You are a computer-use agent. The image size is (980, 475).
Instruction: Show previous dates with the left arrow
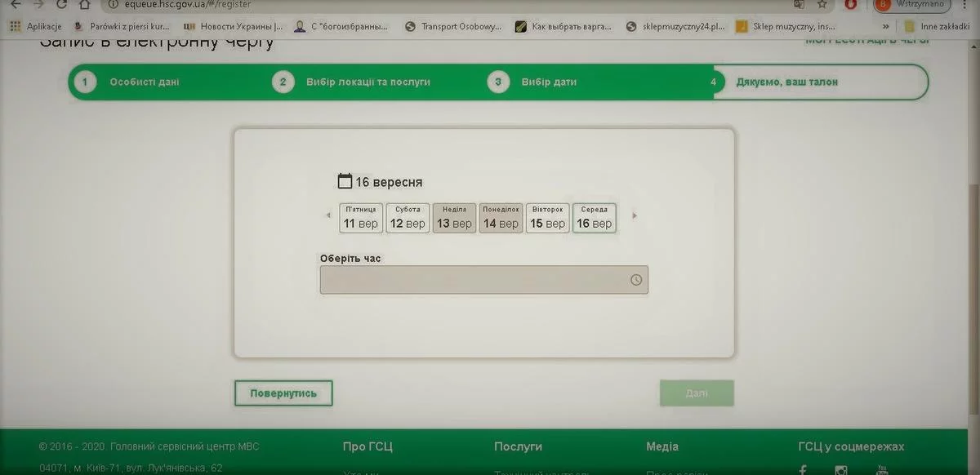pos(328,215)
